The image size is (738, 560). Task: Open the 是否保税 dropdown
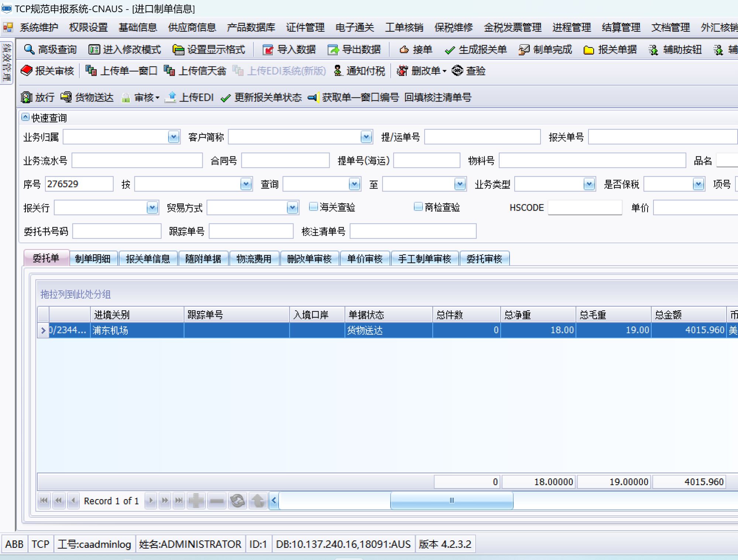coord(698,184)
